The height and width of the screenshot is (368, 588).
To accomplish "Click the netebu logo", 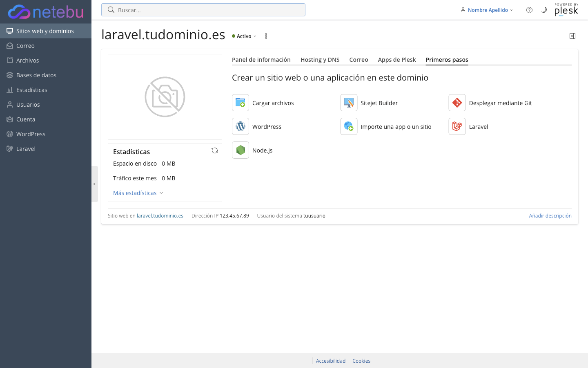I will [46, 12].
